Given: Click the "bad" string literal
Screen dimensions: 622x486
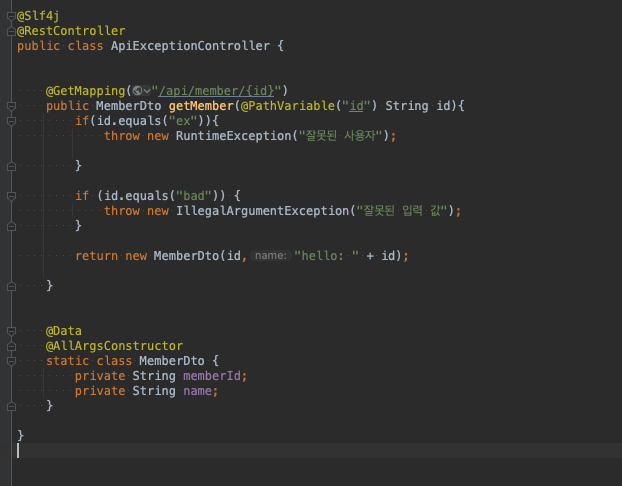Looking at the screenshot, I should tap(194, 196).
